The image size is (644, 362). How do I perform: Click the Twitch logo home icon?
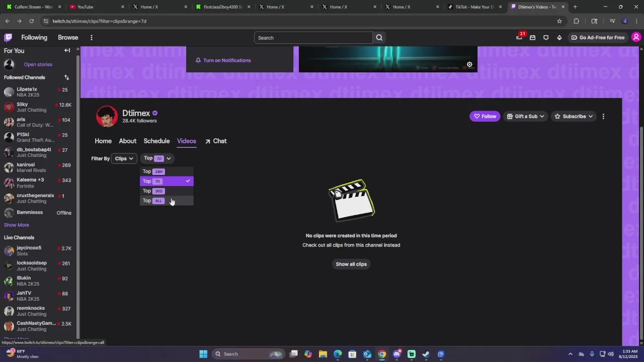(8, 37)
